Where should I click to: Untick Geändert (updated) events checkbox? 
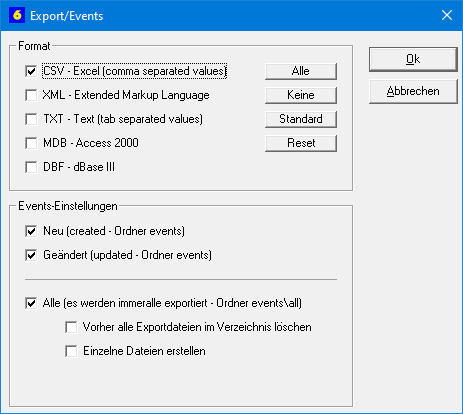31,255
